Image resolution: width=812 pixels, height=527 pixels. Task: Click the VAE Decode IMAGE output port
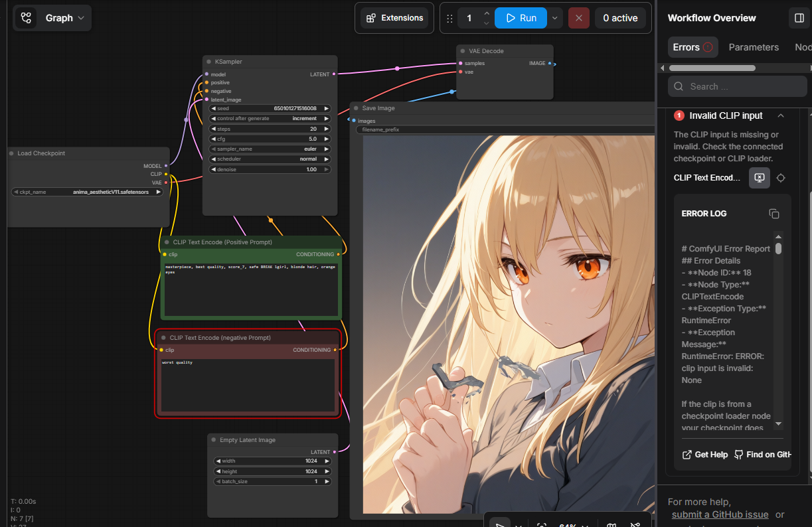(550, 63)
